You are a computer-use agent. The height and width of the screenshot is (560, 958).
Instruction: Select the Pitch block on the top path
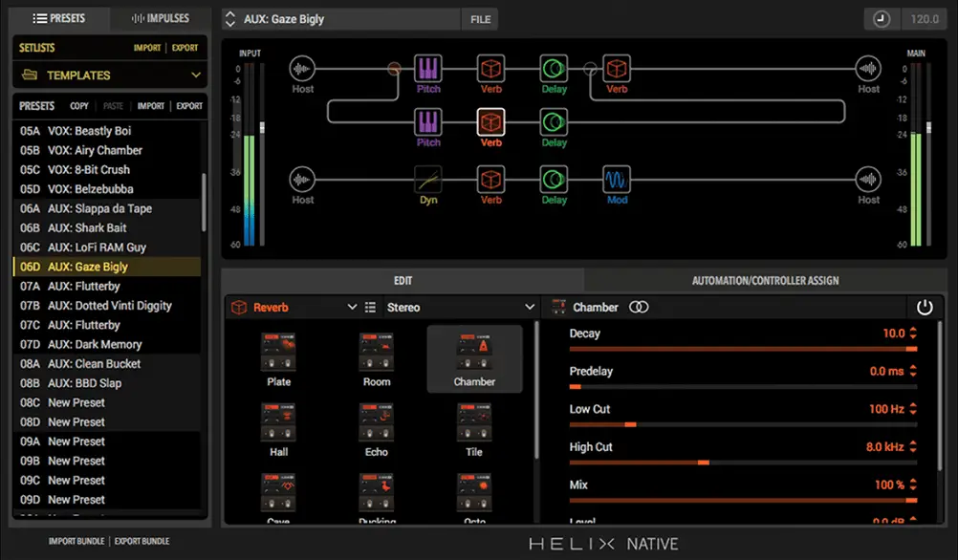[427, 69]
